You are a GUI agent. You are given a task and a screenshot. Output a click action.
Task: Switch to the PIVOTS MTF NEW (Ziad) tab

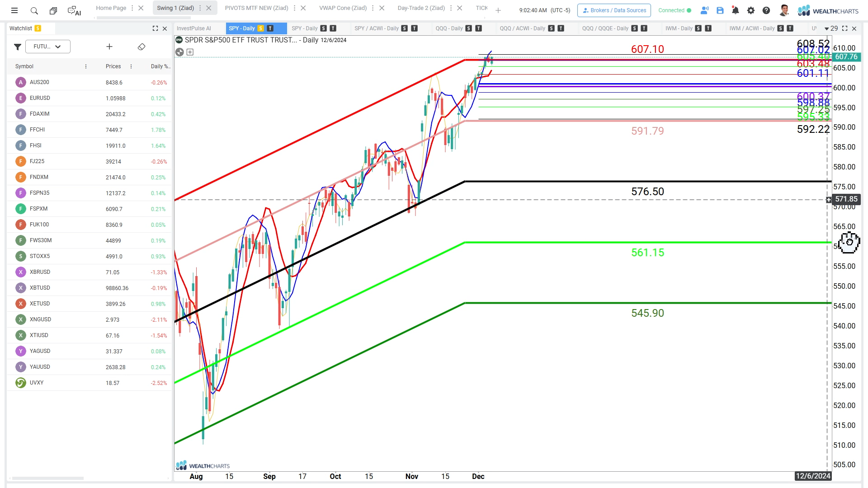point(256,8)
